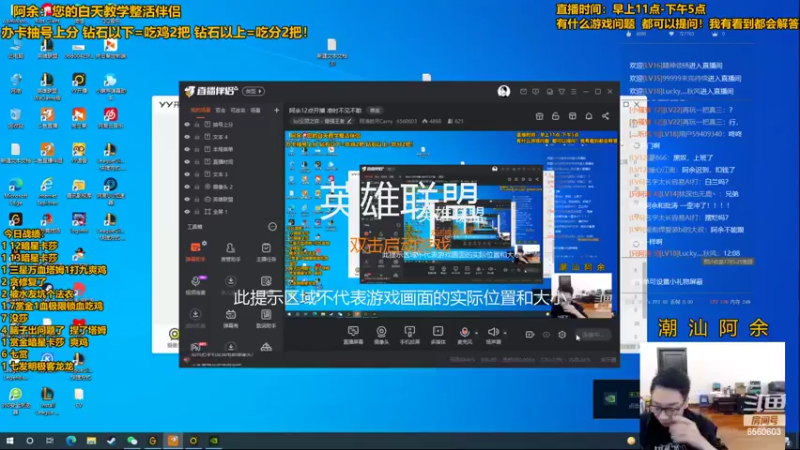Click the room lock icon in header

556,116
